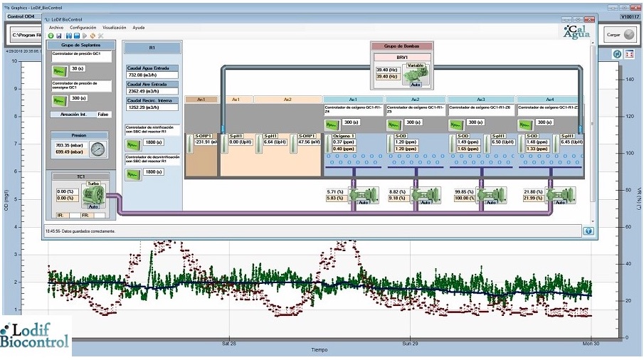
Task: Select the Ae1 zone label
Action: click(x=353, y=100)
